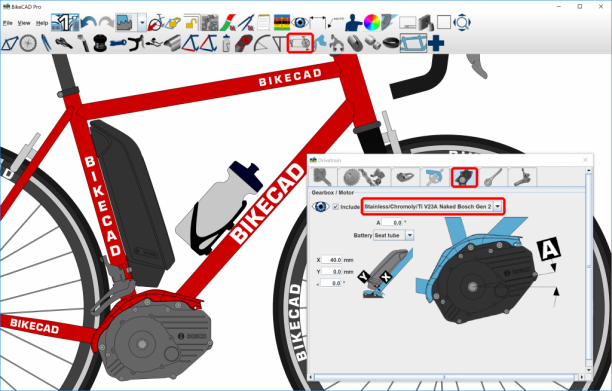The height and width of the screenshot is (391, 612).
Task: Toggle the gearbox motor eye visibility icon
Action: (320, 206)
